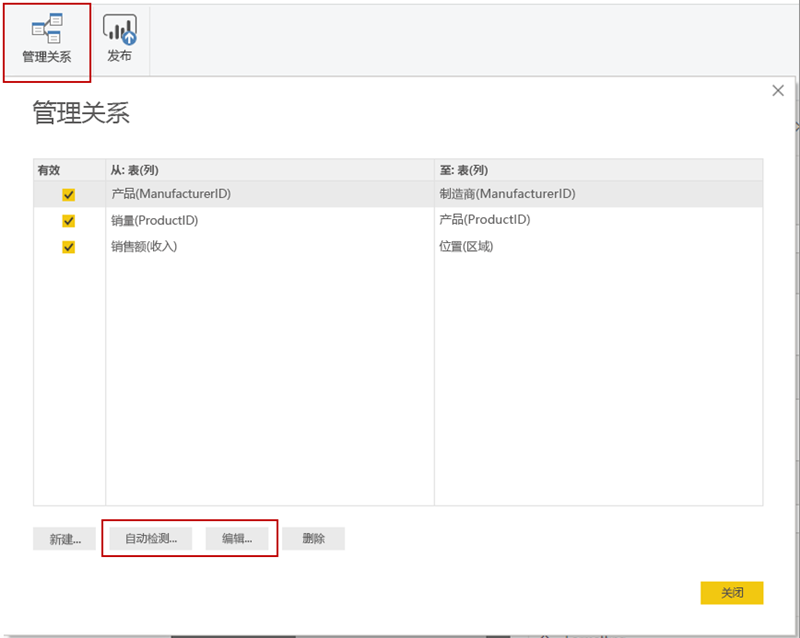Image resolution: width=800 pixels, height=638 pixels.
Task: Open the 编辑 relationship editor
Action: tap(240, 538)
